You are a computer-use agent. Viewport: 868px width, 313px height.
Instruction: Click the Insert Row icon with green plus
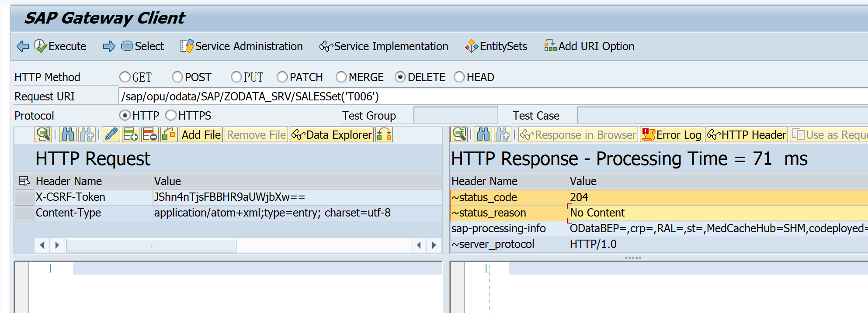131,134
